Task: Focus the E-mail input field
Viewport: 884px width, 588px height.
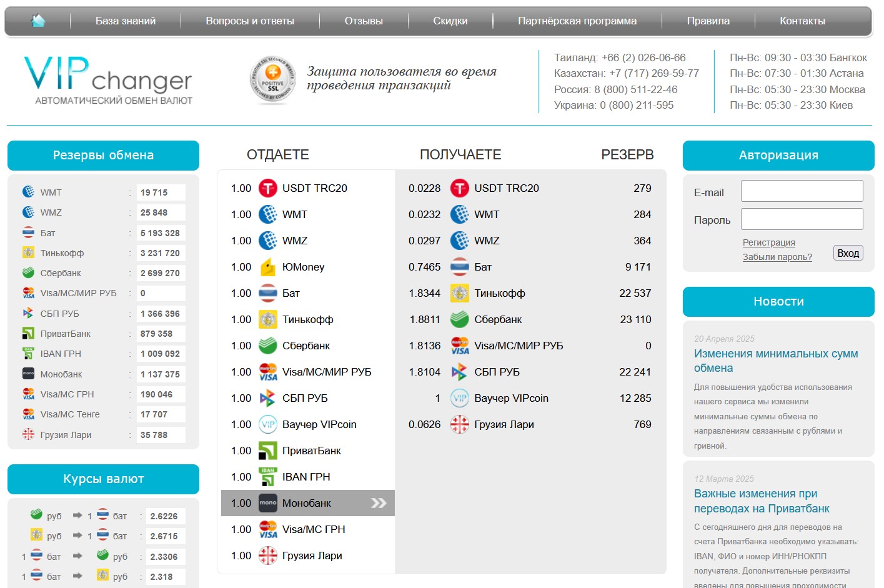Action: coord(802,191)
